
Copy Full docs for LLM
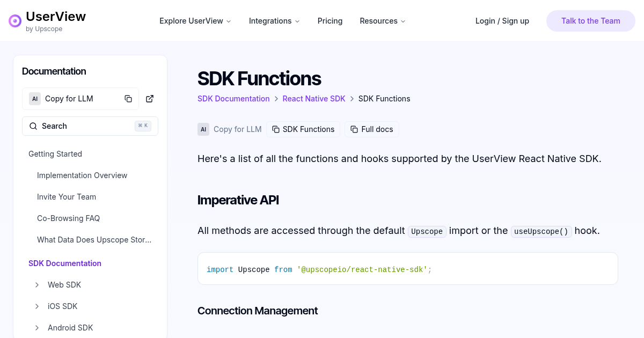[x=372, y=129]
